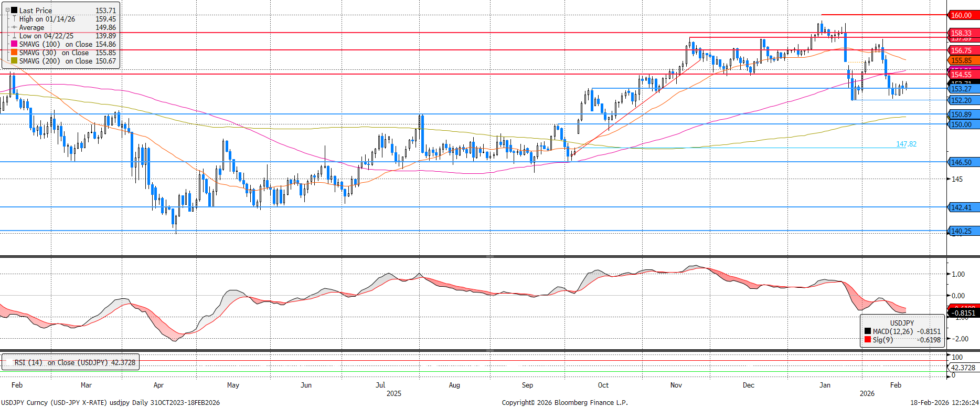Collapse the Last Price legend tree
980x407 pixels.
(7, 10)
